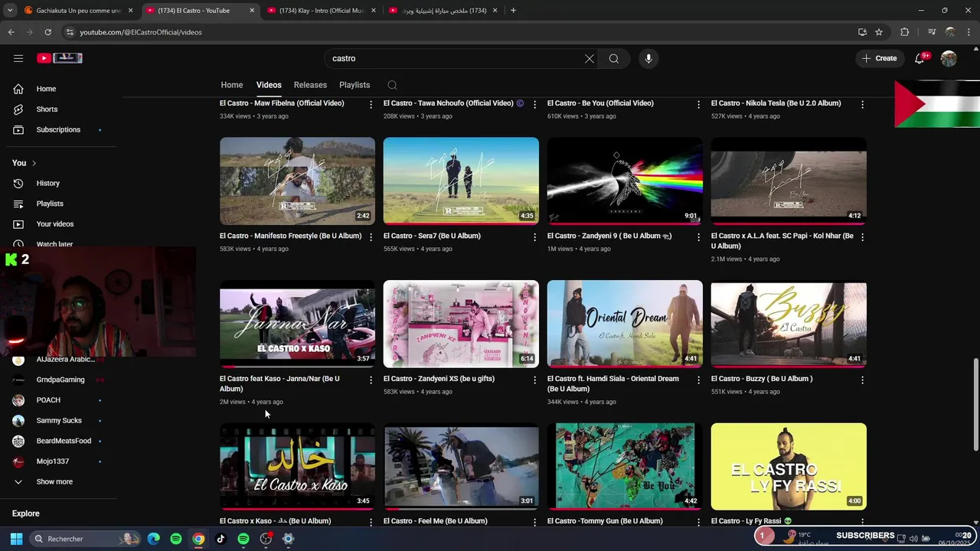Switch to the Releases tab
The width and height of the screenshot is (980, 551).
pyautogui.click(x=310, y=85)
